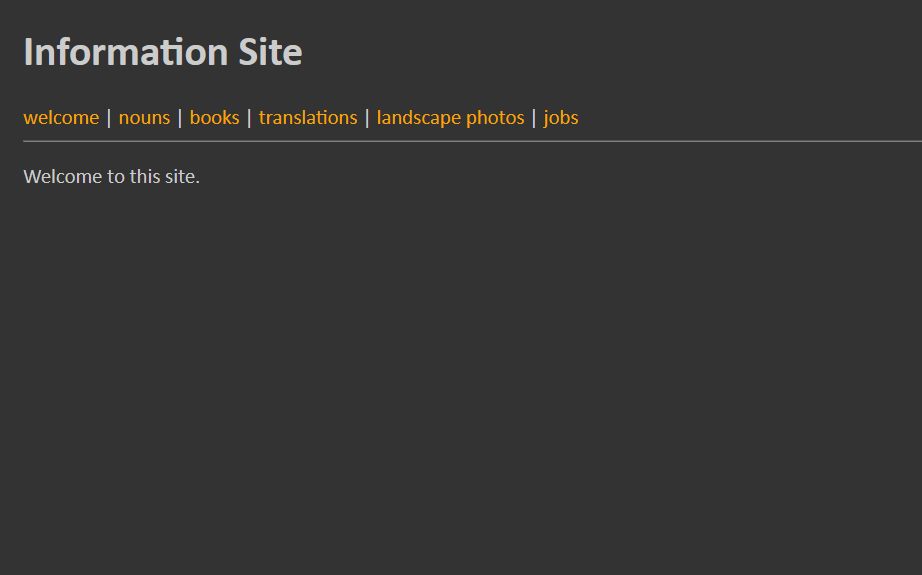Click the 'Welcome to this site.' paragraph
This screenshot has width=922, height=575.
pos(112,176)
